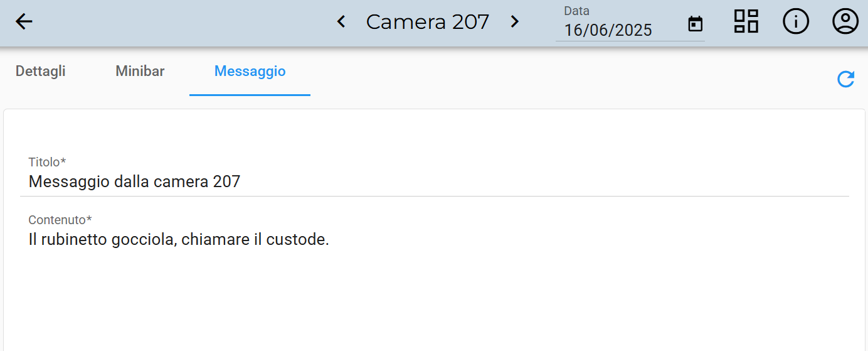Focus the date field showing 16/06/2025
Viewport: 868px width, 351px height.
point(608,30)
